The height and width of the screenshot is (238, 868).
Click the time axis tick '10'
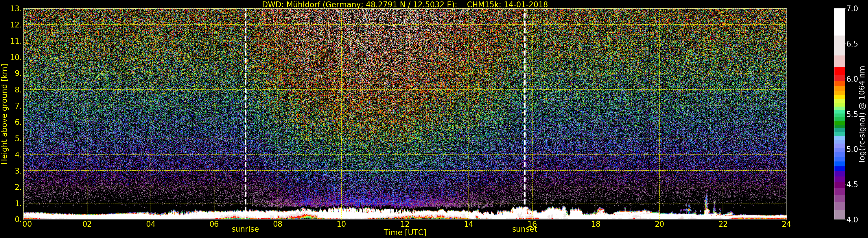coord(341,224)
